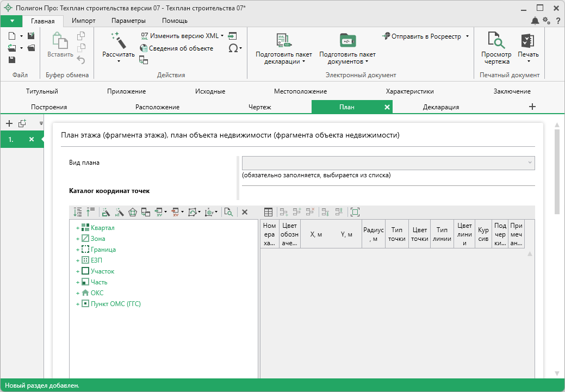Open Сведения об объекте globe icon
The image size is (565, 392).
(144, 48)
